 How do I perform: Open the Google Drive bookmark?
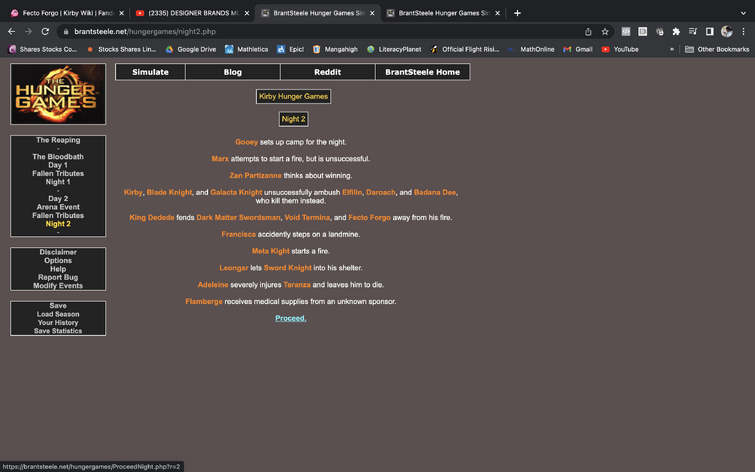tap(191, 49)
